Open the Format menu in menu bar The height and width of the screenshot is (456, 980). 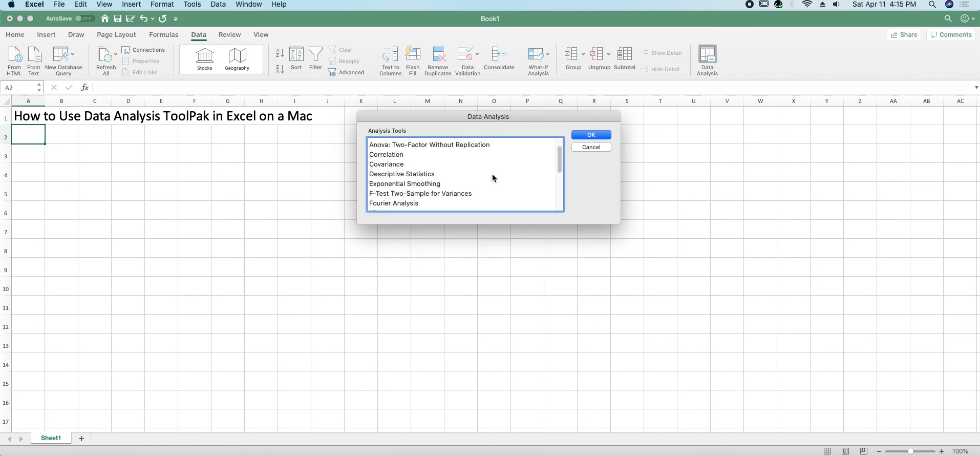click(x=162, y=4)
